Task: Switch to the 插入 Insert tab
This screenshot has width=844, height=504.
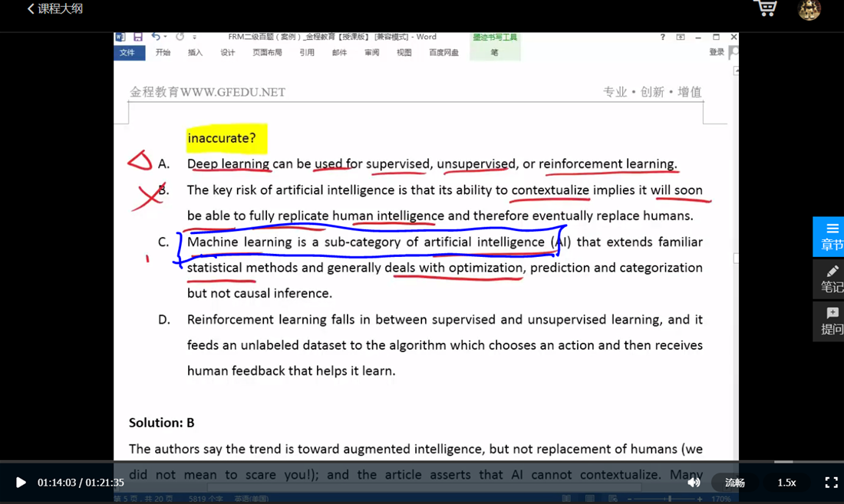Action: pos(195,53)
